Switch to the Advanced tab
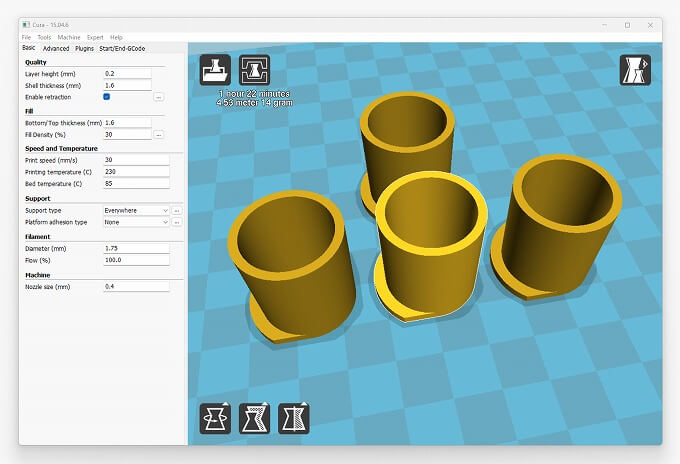This screenshot has width=680, height=464. (x=56, y=47)
